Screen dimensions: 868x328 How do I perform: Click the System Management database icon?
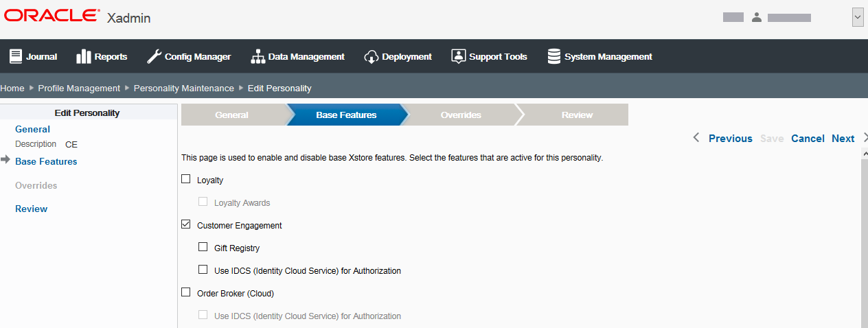point(554,56)
